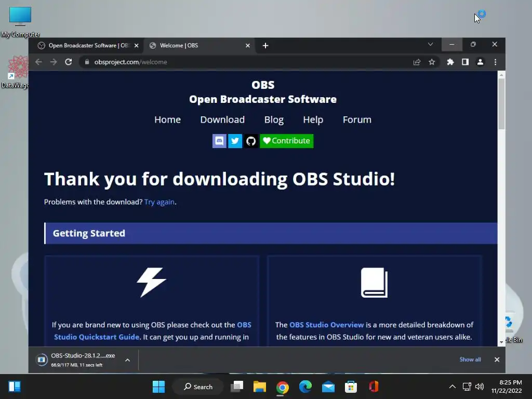The width and height of the screenshot is (532, 399).
Task: Click Show all downloads
Action: 470,360
